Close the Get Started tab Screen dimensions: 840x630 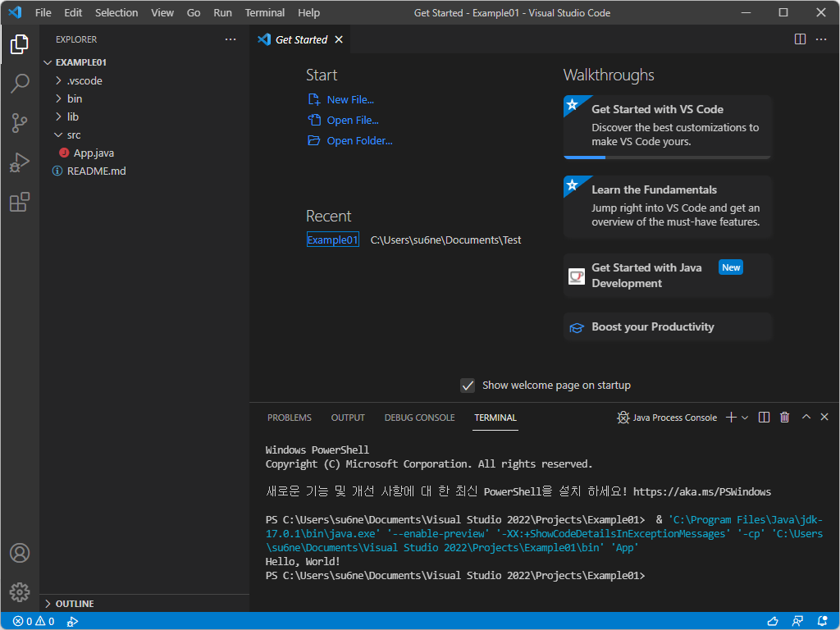pyautogui.click(x=339, y=39)
